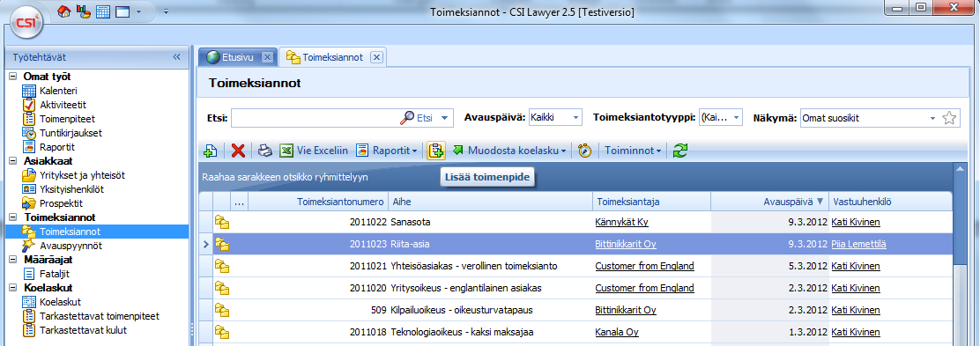Open Tarkastettavat toimenpiteet
The image size is (980, 346).
click(x=99, y=316)
